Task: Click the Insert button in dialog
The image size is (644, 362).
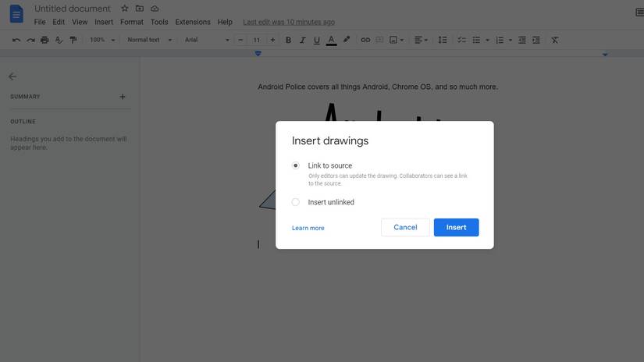Action: tap(457, 227)
